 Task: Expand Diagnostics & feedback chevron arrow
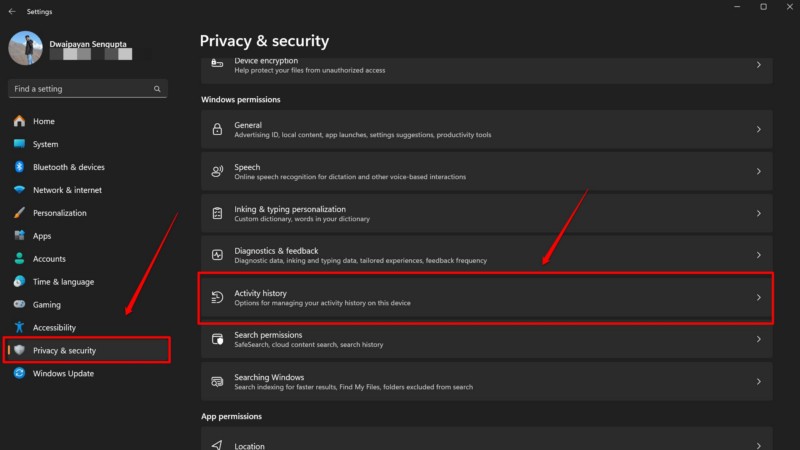coord(758,256)
